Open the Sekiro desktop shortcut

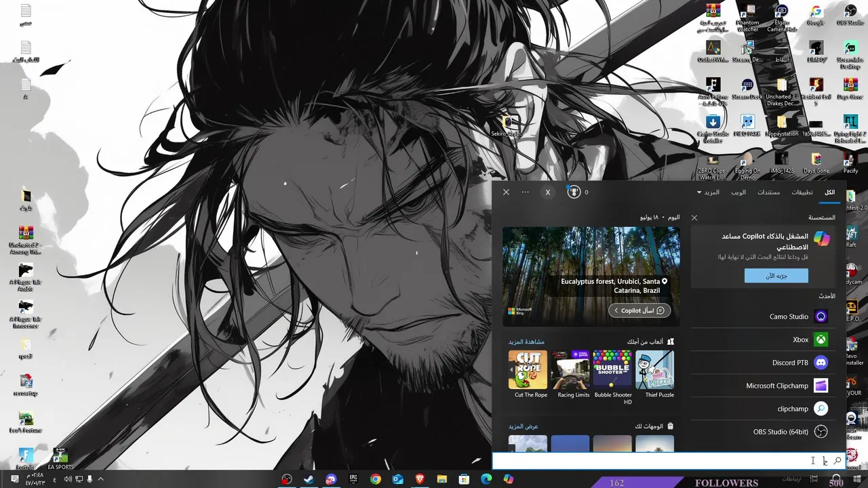point(507,126)
